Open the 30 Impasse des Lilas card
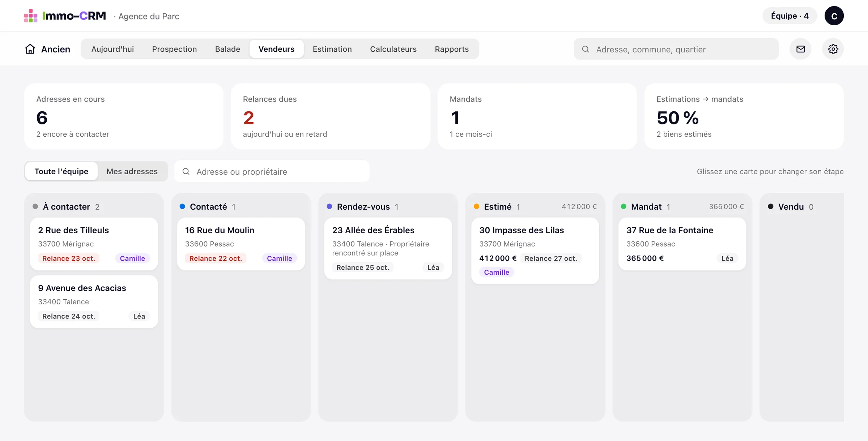 click(x=535, y=251)
